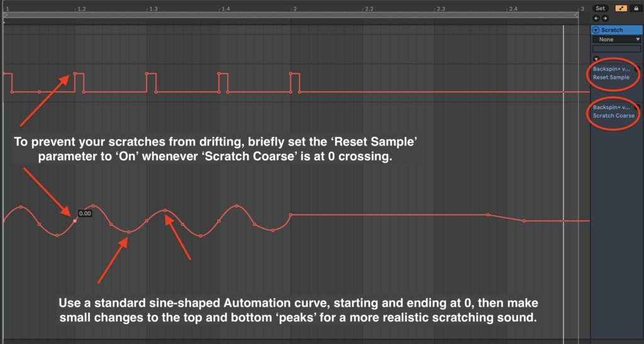Click the last breakpoint on Scratch Coarse envelope

pyautogui.click(x=525, y=221)
